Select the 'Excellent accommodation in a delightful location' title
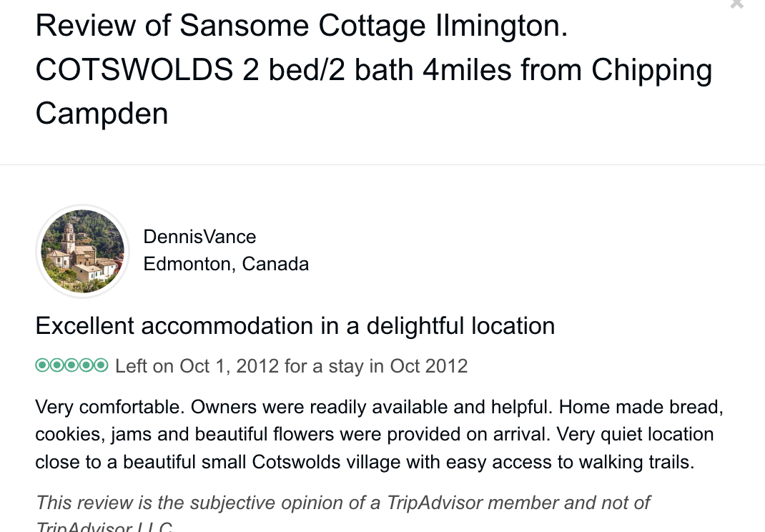This screenshot has height=532, width=765. pyautogui.click(x=295, y=326)
